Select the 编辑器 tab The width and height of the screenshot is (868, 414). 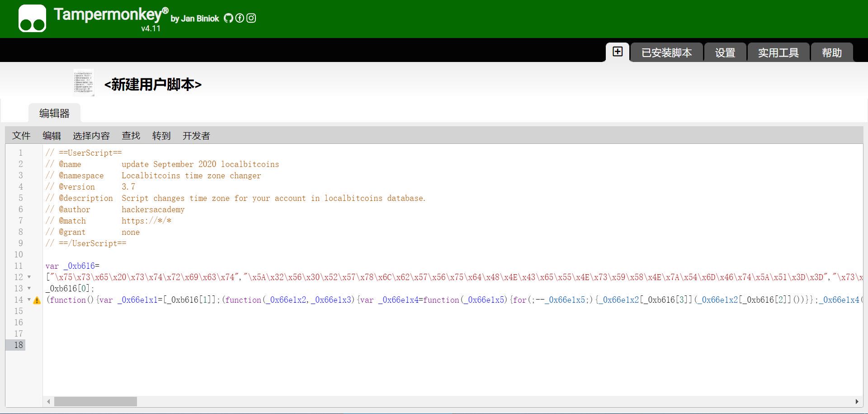[54, 113]
